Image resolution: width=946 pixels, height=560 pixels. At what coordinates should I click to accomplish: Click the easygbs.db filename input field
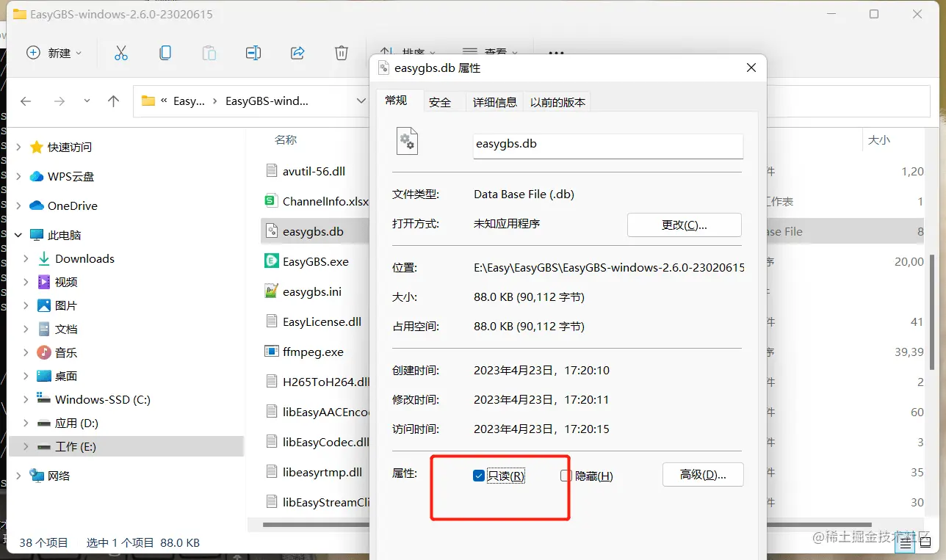pos(608,145)
